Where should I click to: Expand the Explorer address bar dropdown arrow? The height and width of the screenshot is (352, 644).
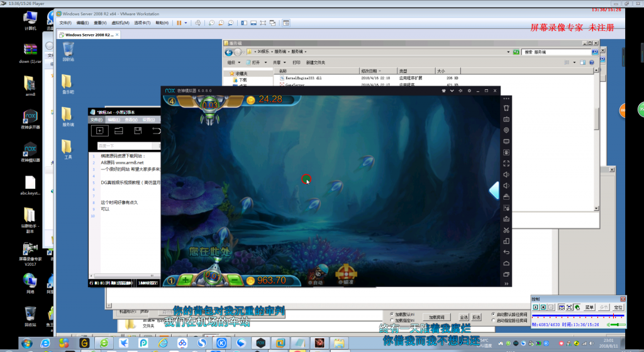click(508, 52)
